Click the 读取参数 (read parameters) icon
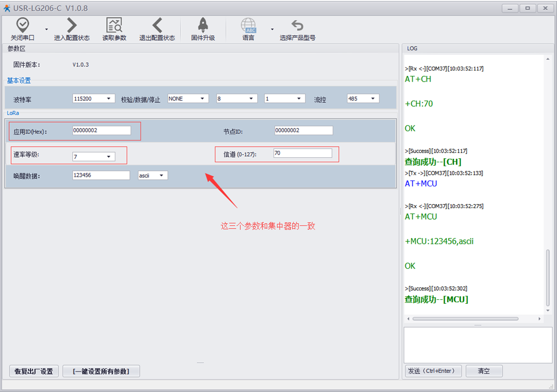The height and width of the screenshot is (392, 557). (114, 25)
